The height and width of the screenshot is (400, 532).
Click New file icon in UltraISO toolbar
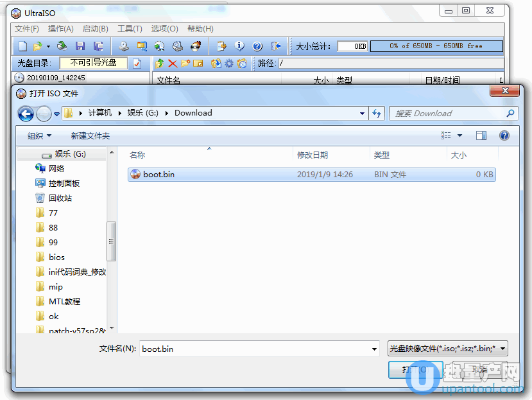point(22,46)
